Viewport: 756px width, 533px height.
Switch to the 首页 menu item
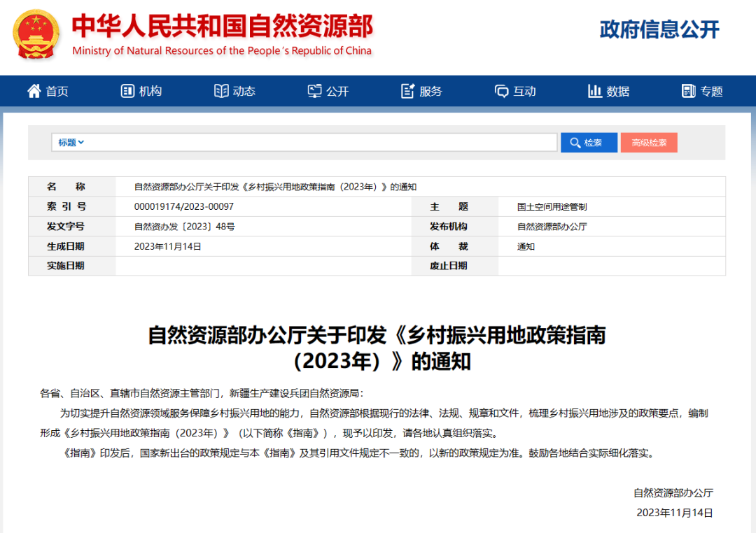(x=48, y=90)
